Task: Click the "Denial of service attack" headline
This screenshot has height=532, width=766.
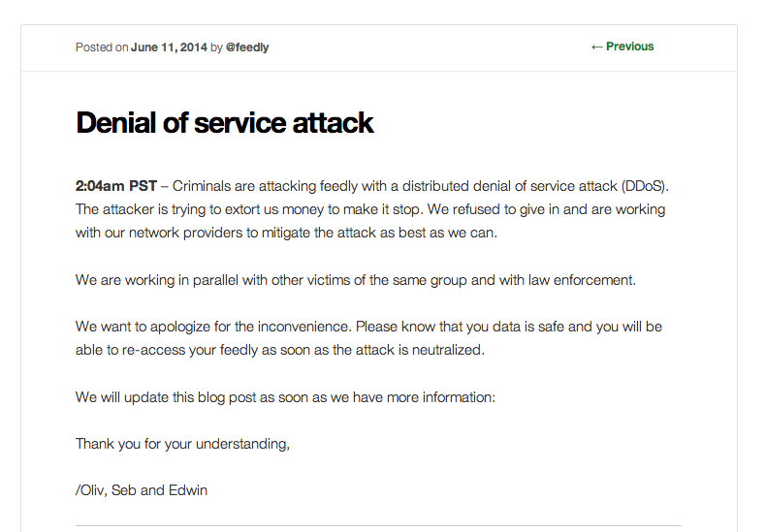Action: (224, 123)
